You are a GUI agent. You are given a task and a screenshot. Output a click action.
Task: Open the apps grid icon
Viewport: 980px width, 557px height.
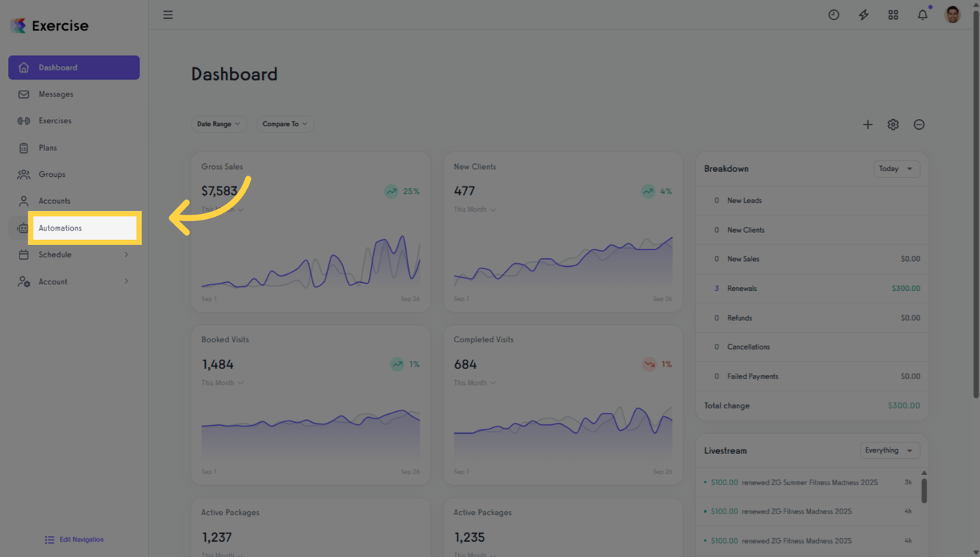point(893,15)
